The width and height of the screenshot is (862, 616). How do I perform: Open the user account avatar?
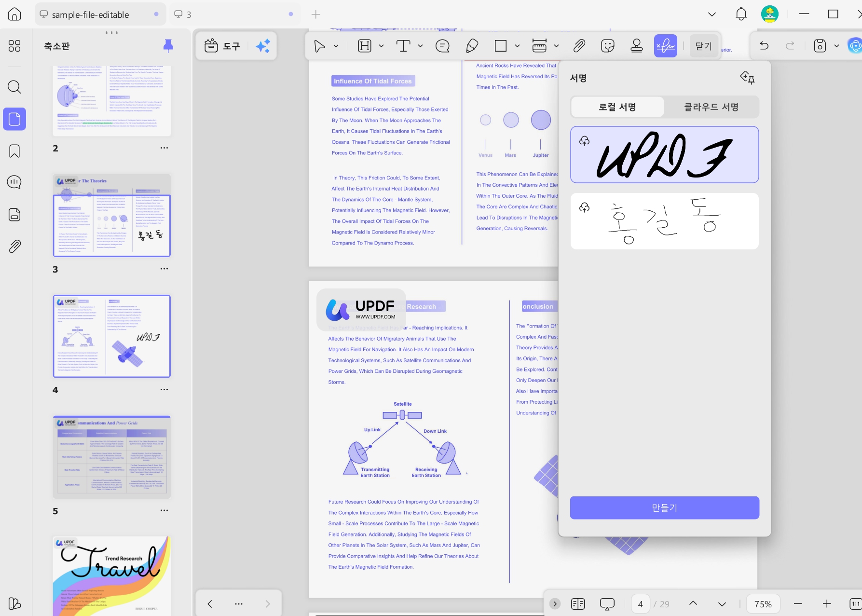[x=770, y=14]
